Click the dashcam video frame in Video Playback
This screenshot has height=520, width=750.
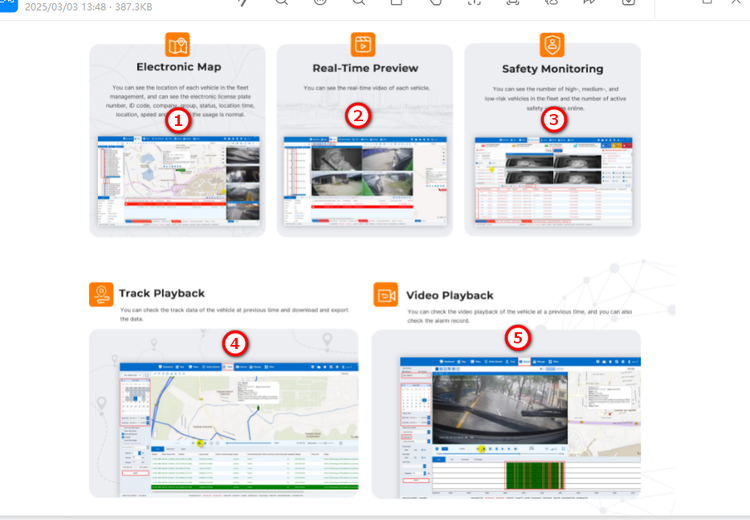tap(500, 409)
